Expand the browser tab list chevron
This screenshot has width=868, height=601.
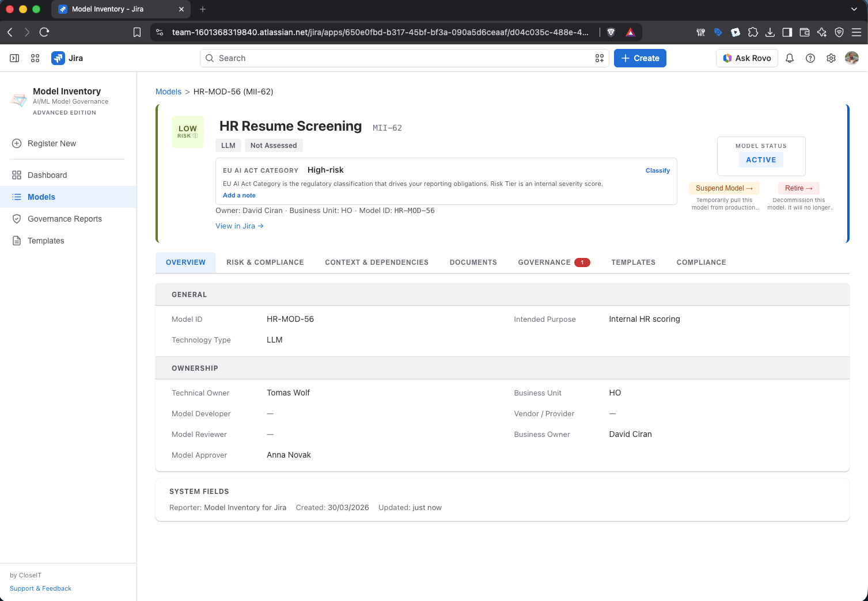tap(854, 9)
